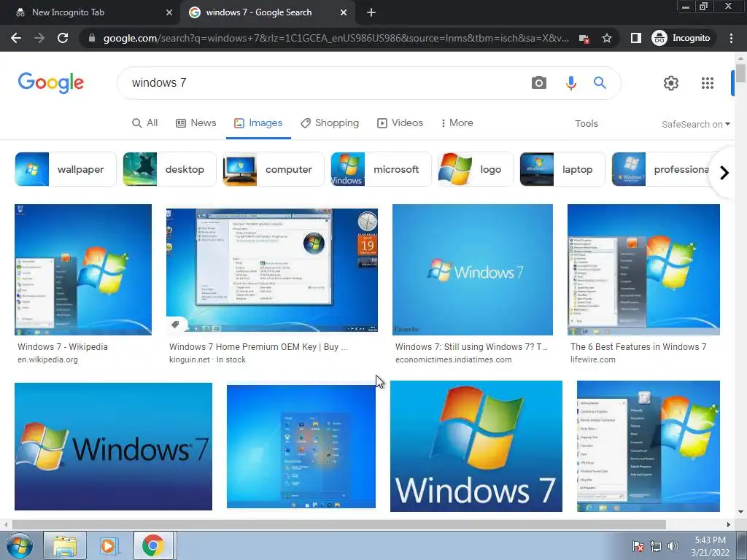
Task: Filter images by the computer chip
Action: (x=273, y=169)
